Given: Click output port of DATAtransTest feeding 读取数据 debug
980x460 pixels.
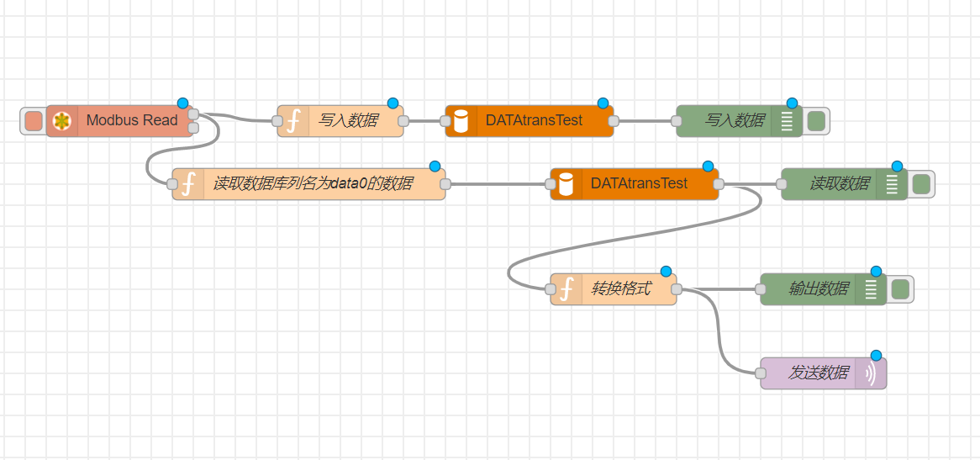Looking at the screenshot, I should [718, 184].
